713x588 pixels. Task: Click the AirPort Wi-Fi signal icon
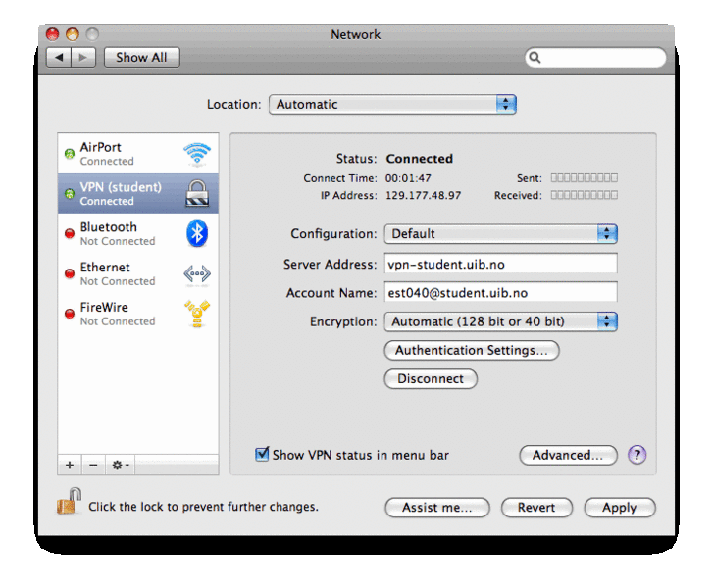pyautogui.click(x=197, y=154)
